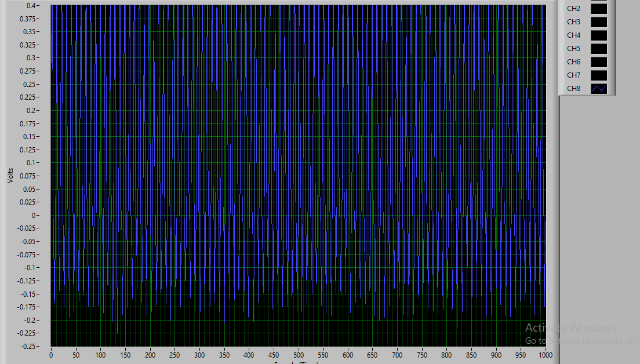Click the -0.2 Y-axis tick label
640x364 pixels.
click(30, 321)
